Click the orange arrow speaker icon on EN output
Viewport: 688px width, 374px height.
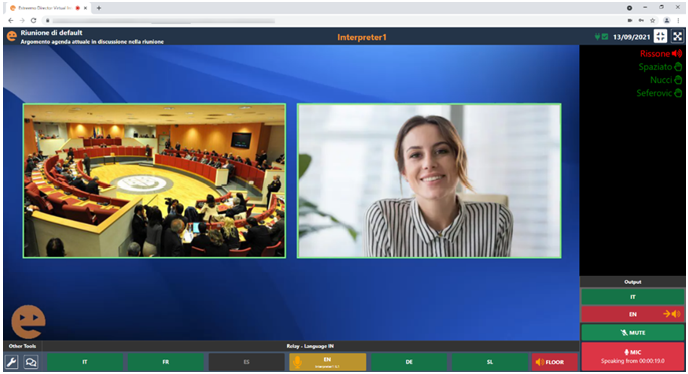pyautogui.click(x=672, y=314)
